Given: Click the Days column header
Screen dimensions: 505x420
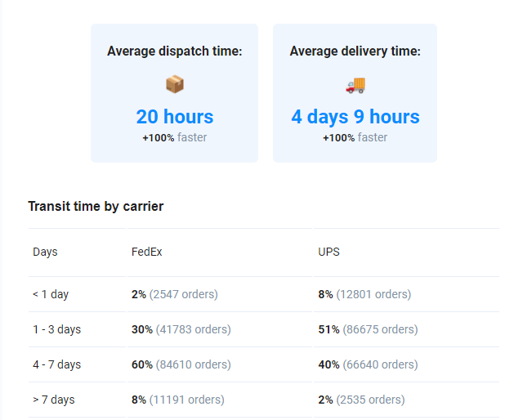Looking at the screenshot, I should click(x=45, y=252).
